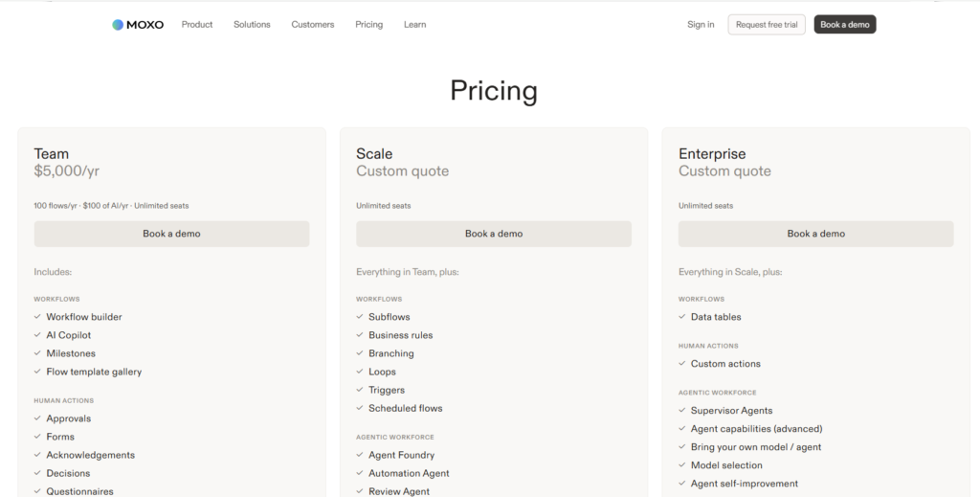Click the header Book a demo button

tap(845, 24)
